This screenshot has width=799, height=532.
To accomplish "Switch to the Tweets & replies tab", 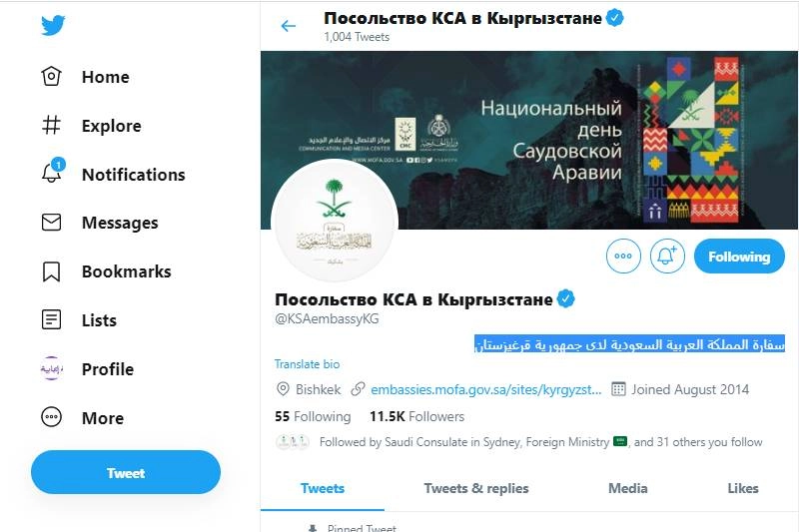I will point(476,488).
